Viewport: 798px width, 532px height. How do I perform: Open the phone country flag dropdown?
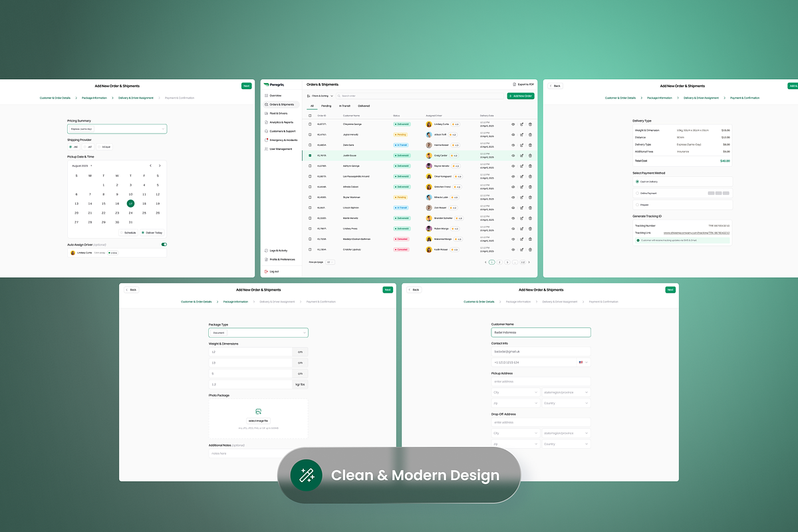point(583,362)
